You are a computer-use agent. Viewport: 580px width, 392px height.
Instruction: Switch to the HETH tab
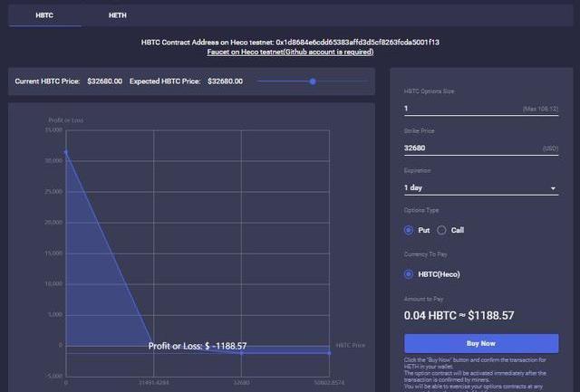click(117, 15)
